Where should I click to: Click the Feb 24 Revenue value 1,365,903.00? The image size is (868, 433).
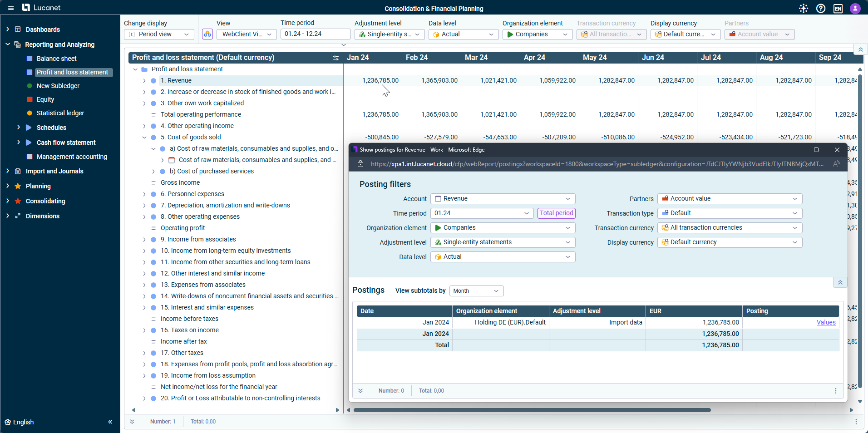(439, 81)
